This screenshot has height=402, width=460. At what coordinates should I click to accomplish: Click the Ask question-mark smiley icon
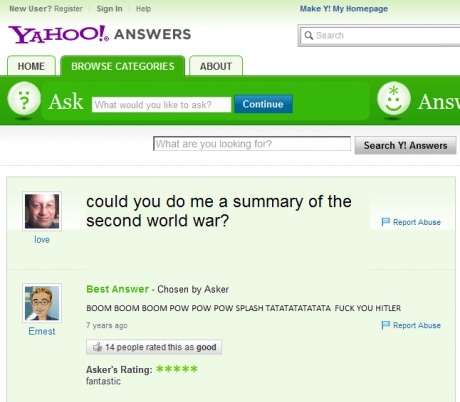(24, 99)
